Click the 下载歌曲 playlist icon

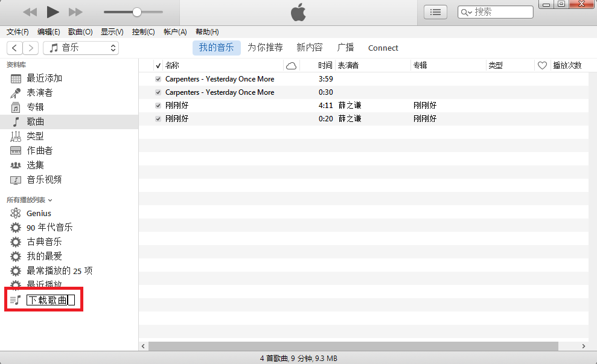click(x=16, y=300)
